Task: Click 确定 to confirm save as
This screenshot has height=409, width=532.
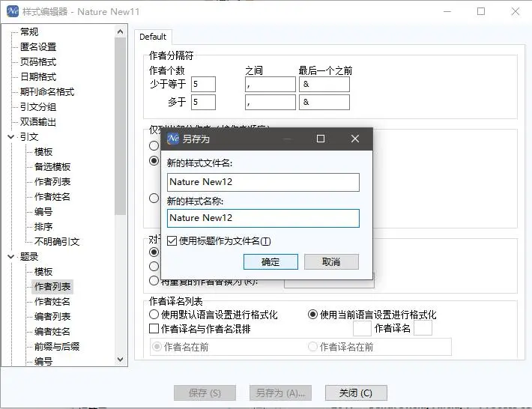Action: [270, 262]
